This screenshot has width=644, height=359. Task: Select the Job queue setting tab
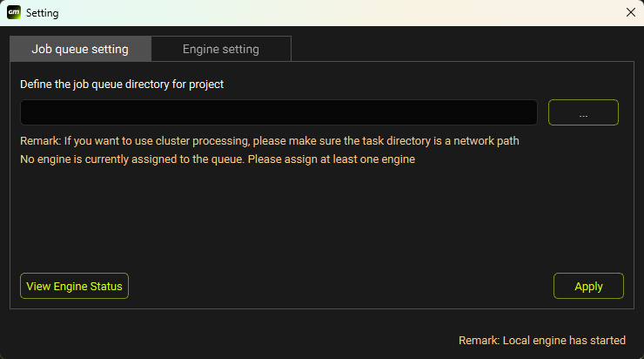pyautogui.click(x=80, y=49)
